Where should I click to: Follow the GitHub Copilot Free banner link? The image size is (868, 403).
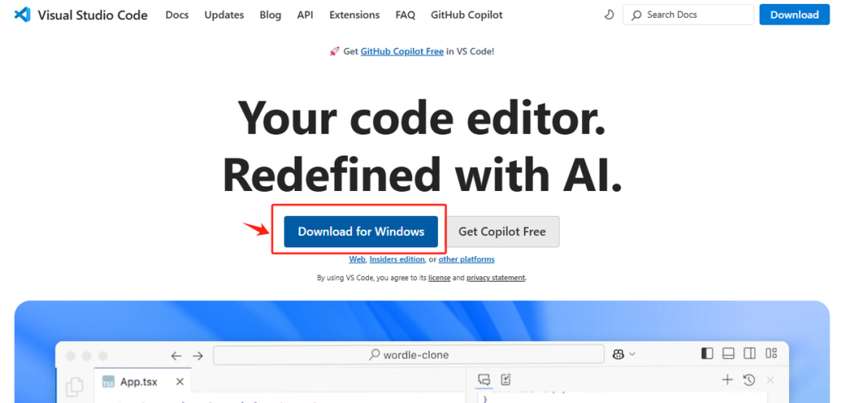[402, 51]
